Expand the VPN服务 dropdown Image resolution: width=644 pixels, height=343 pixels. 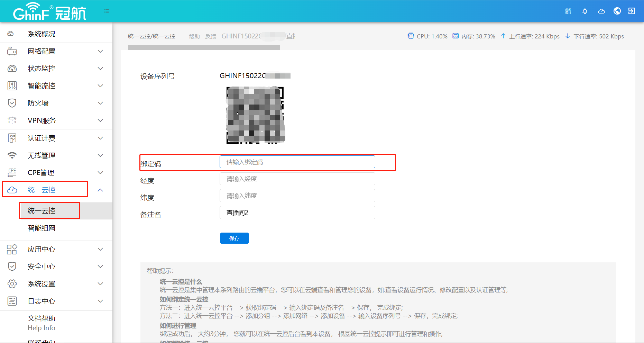[100, 120]
